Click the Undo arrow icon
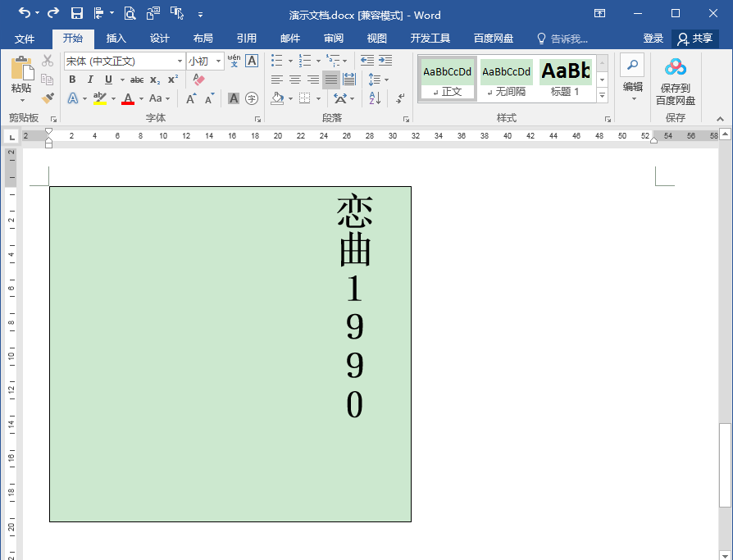Screen dimensions: 733x560 (25, 13)
